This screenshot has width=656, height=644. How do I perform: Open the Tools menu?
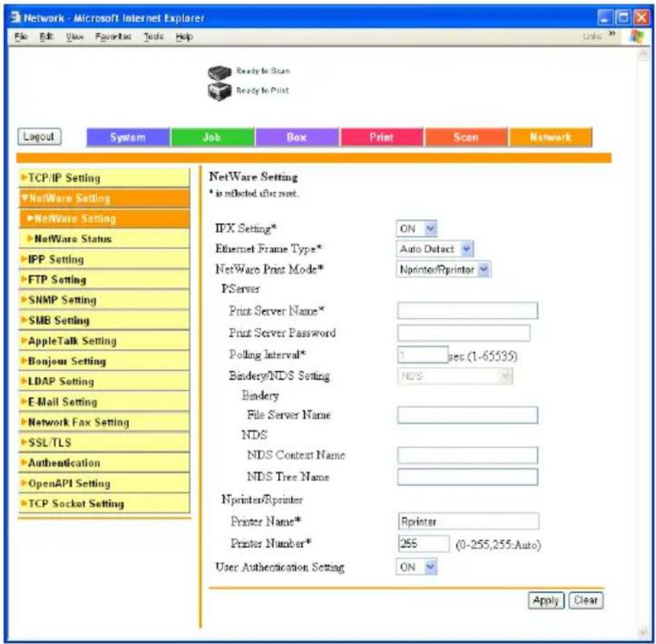[154, 37]
